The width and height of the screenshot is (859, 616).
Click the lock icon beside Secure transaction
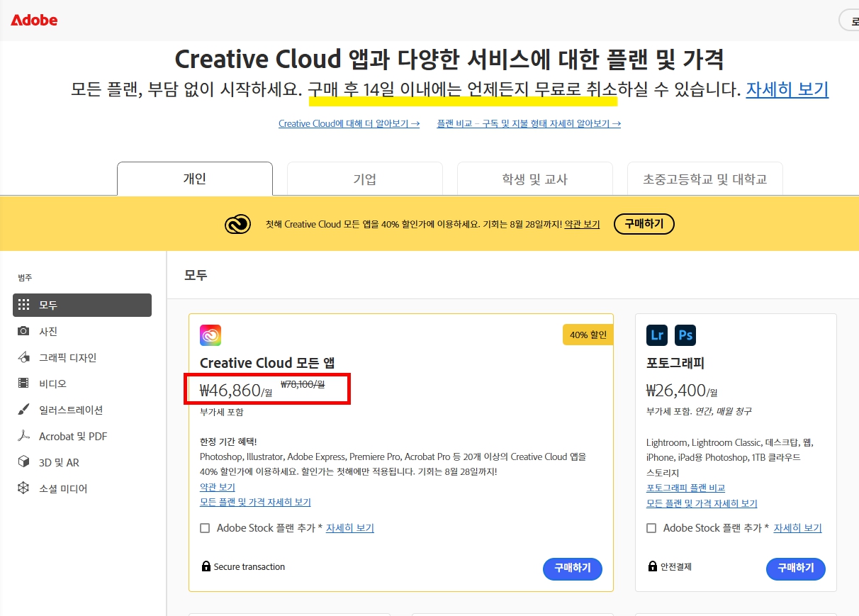tap(206, 566)
